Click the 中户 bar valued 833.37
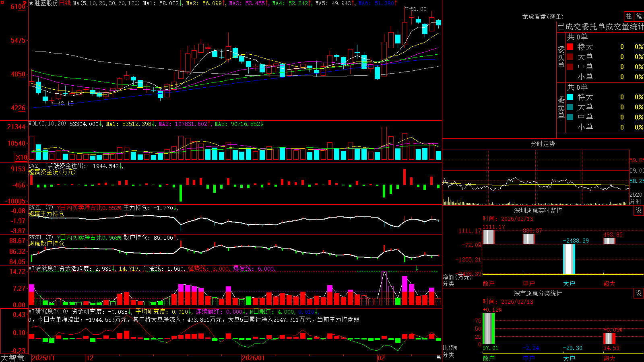 pos(528,239)
